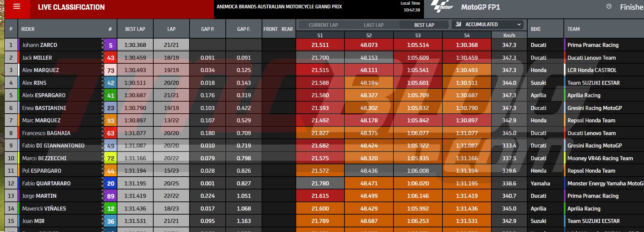This screenshot has height=232, width=644.
Task: Select rider Jack MILLER
Action: pos(37,58)
